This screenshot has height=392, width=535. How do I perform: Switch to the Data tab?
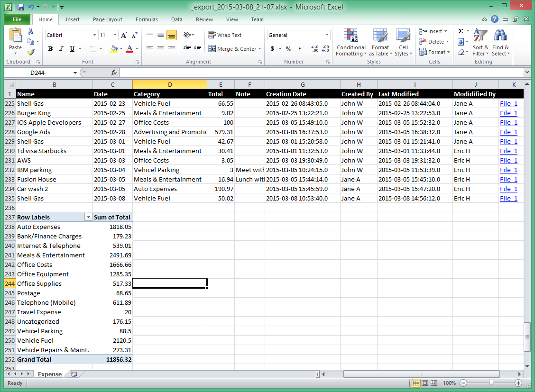177,19
